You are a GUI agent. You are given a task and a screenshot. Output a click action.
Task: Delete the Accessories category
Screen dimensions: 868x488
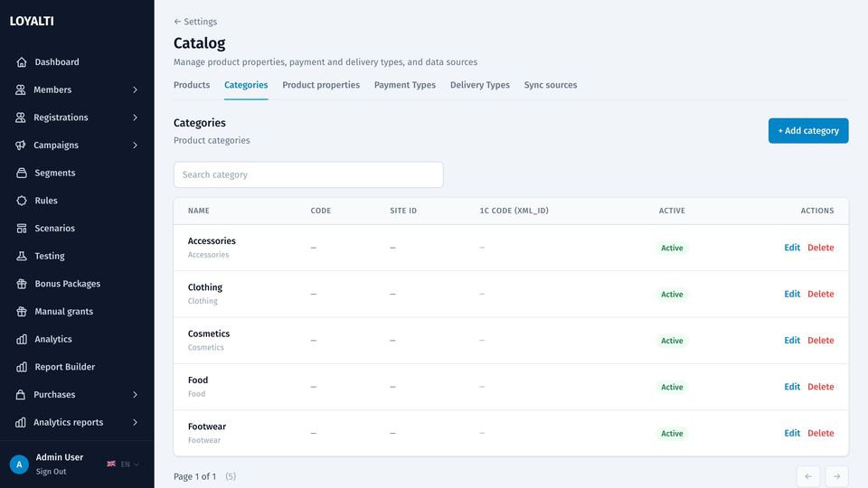pyautogui.click(x=820, y=248)
